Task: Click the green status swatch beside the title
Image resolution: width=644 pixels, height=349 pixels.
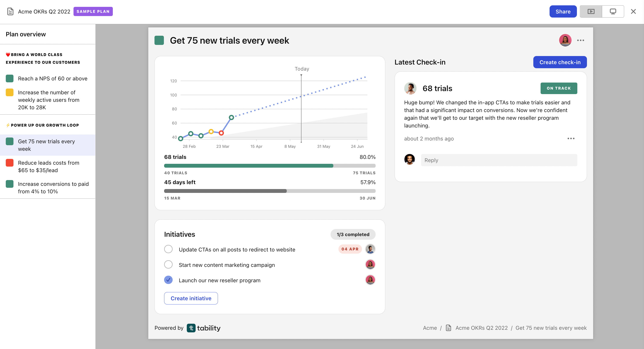Action: click(159, 40)
